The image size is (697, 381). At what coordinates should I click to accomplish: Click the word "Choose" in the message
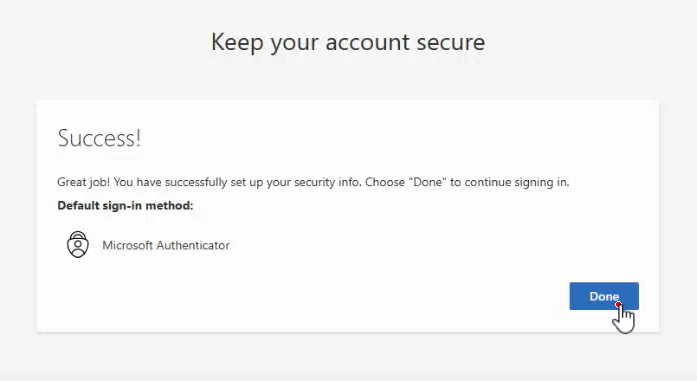click(x=385, y=182)
